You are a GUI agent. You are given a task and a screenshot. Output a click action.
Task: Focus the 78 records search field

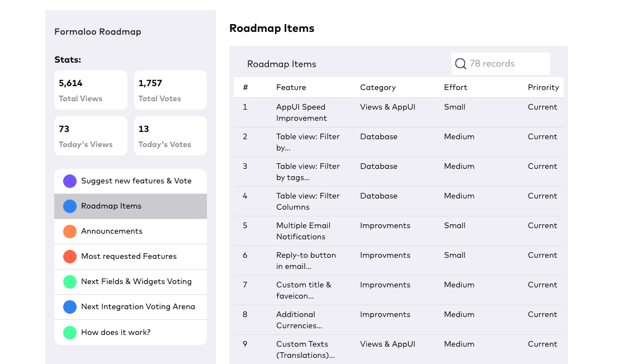tap(500, 64)
